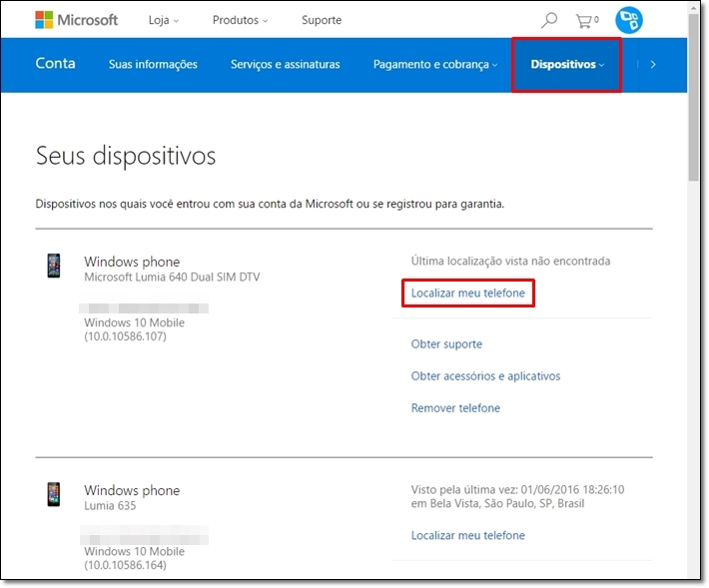Click the Lumia 640 phone thumbnail
The height and width of the screenshot is (588, 709).
point(54,266)
